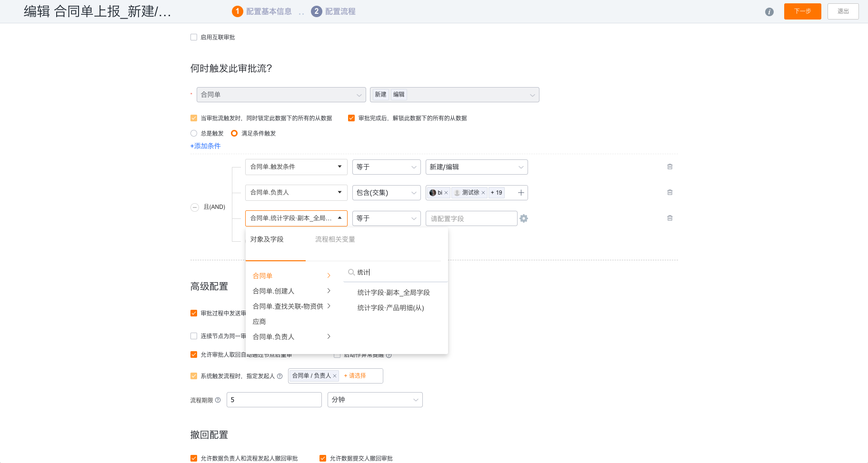Open the 分钟 time unit dropdown
The width and height of the screenshot is (868, 463).
point(375,400)
